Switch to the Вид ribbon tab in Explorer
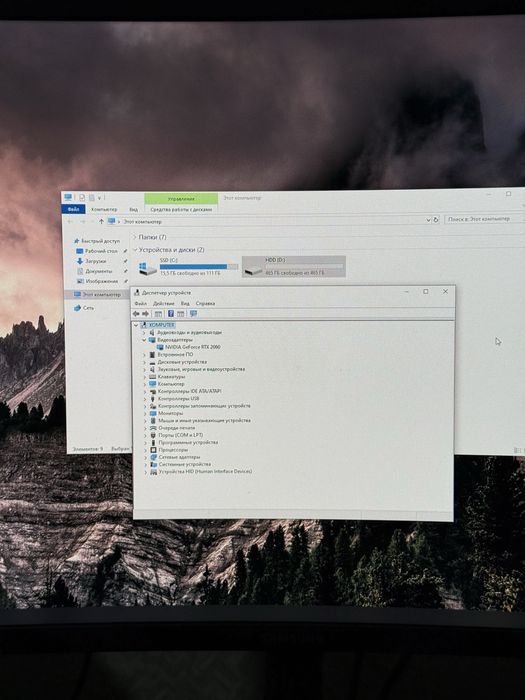525x700 pixels. point(133,209)
